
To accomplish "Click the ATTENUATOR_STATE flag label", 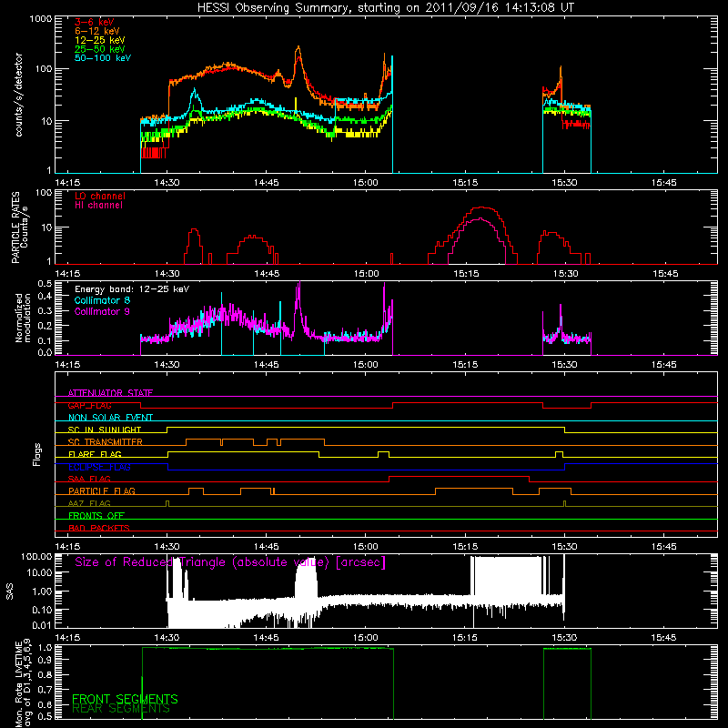I will (x=110, y=393).
